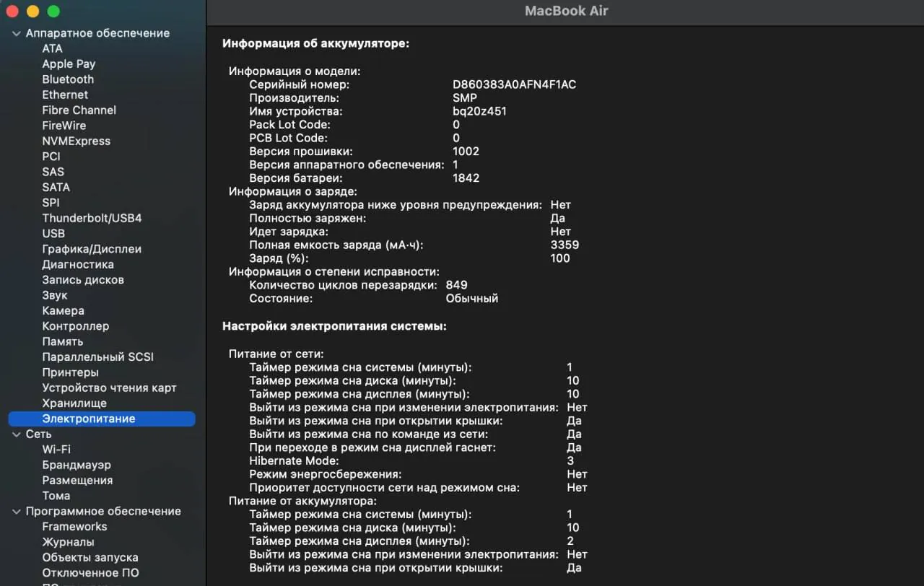Select SPI in the list

click(51, 203)
